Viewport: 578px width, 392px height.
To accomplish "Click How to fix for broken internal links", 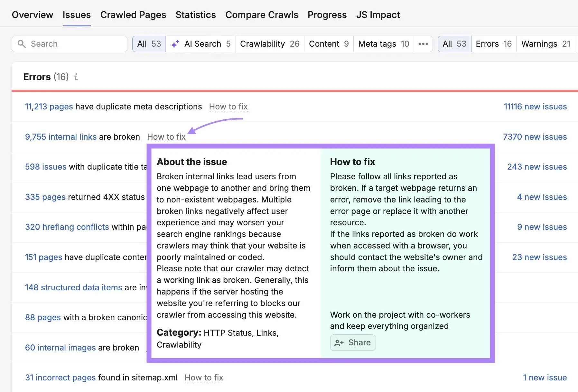I will [x=166, y=137].
